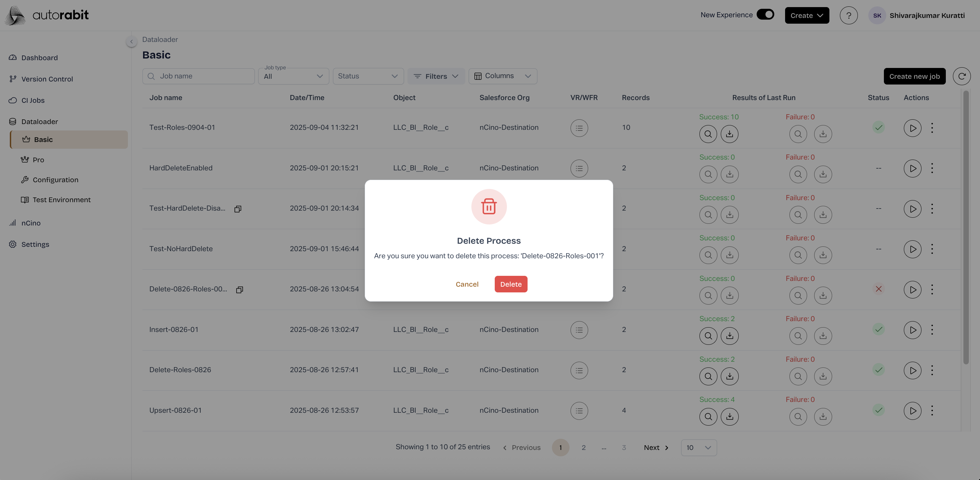This screenshot has width=980, height=480.
Task: Click the refresh icon beside Create new job
Action: coord(961,76)
